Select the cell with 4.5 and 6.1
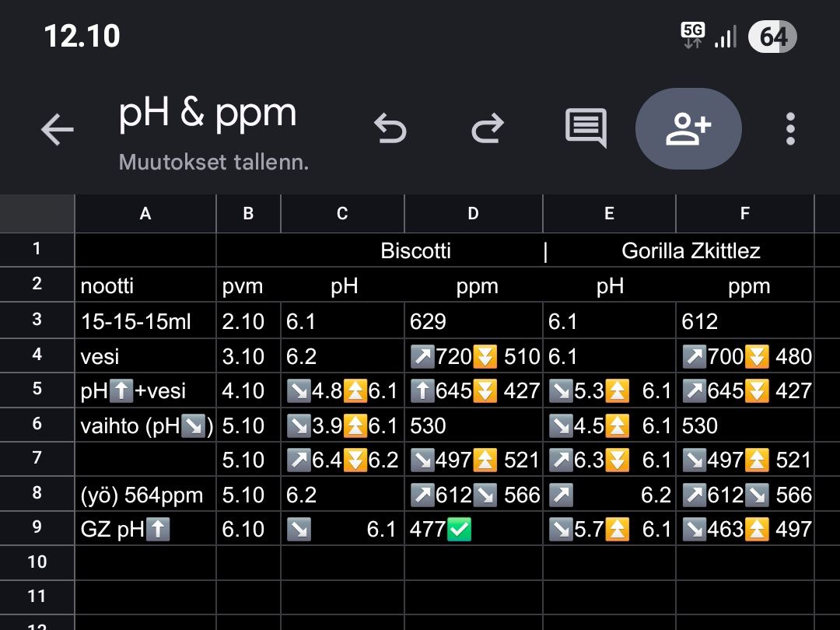This screenshot has width=840, height=630. click(609, 425)
